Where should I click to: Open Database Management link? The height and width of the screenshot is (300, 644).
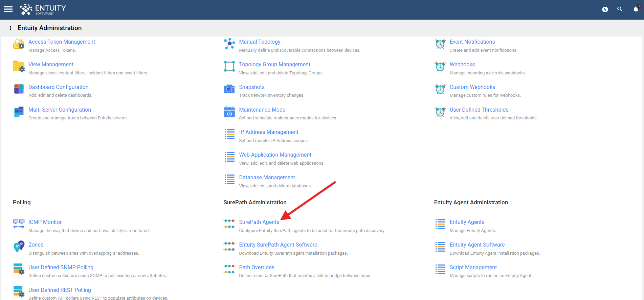(x=267, y=177)
